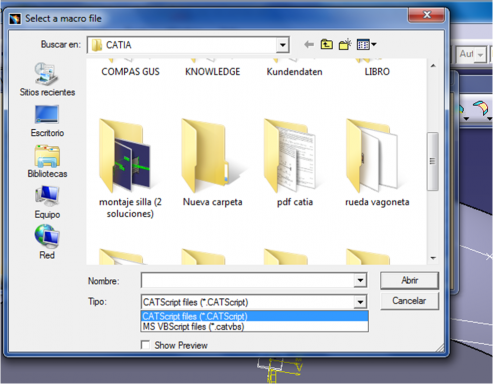This screenshot has width=493, height=384.
Task: Click the file list scrollbar down arrow
Action: 433,258
